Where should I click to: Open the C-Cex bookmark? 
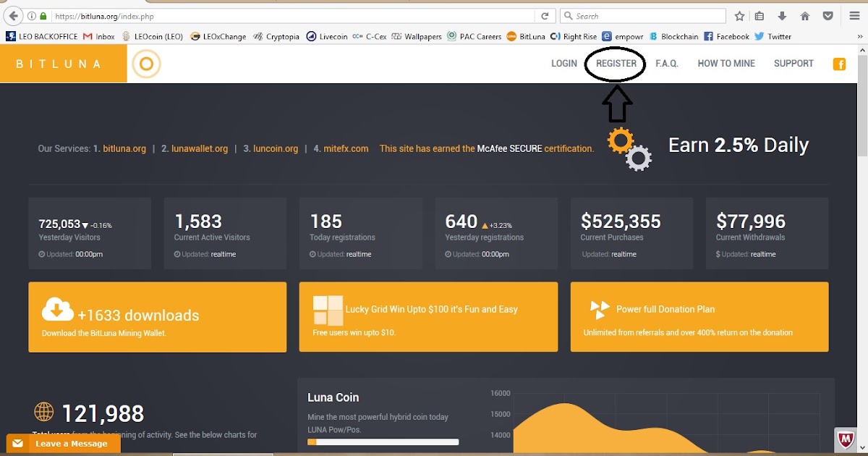370,36
